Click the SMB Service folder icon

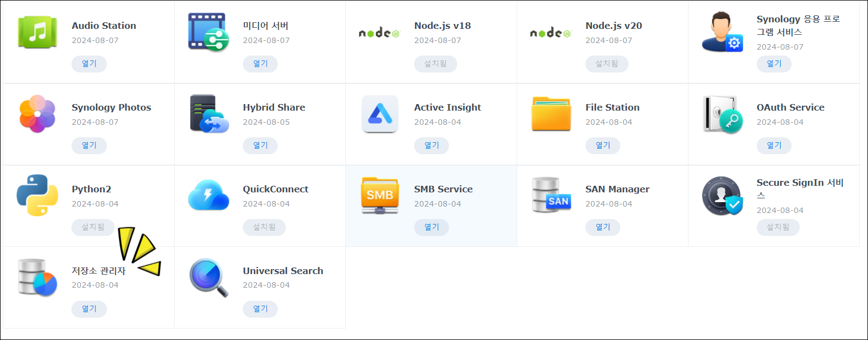(380, 195)
